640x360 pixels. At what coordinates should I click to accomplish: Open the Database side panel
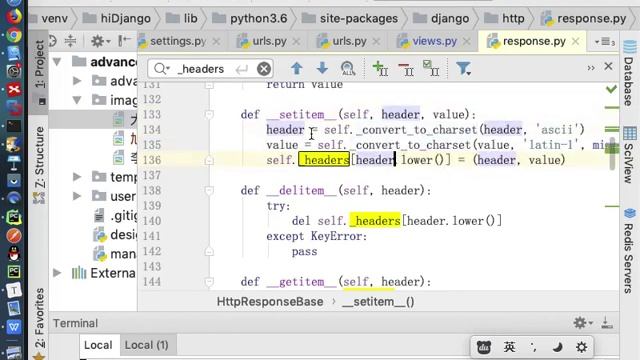[629, 73]
